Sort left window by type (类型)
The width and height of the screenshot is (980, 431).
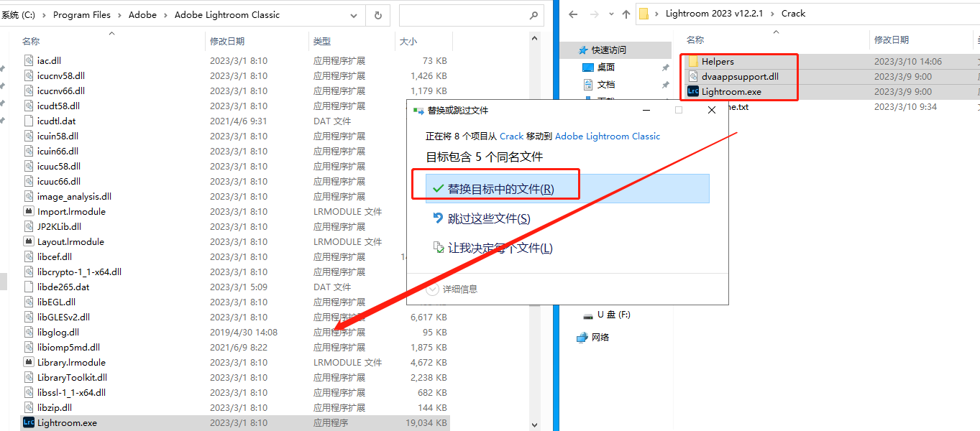[x=322, y=42]
